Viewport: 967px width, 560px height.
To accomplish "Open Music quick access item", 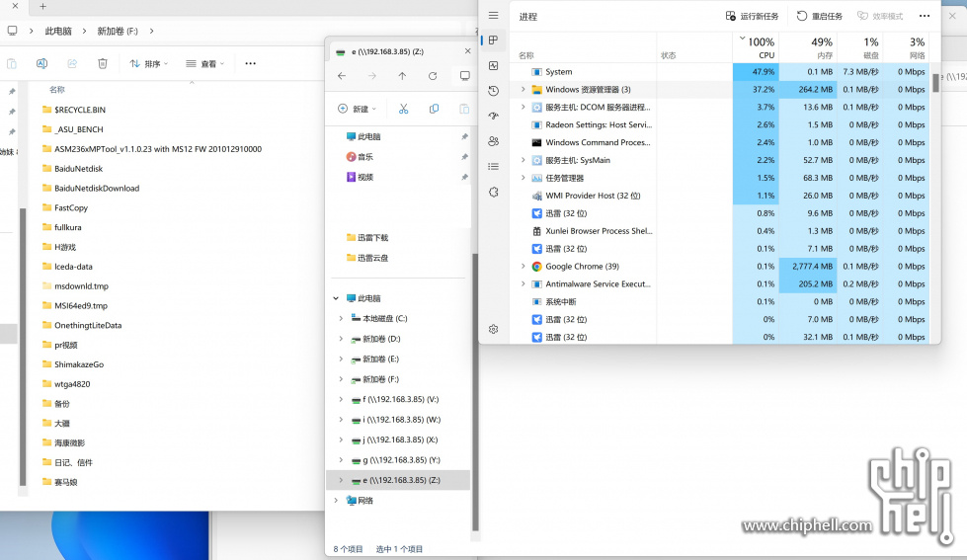I will (x=361, y=157).
